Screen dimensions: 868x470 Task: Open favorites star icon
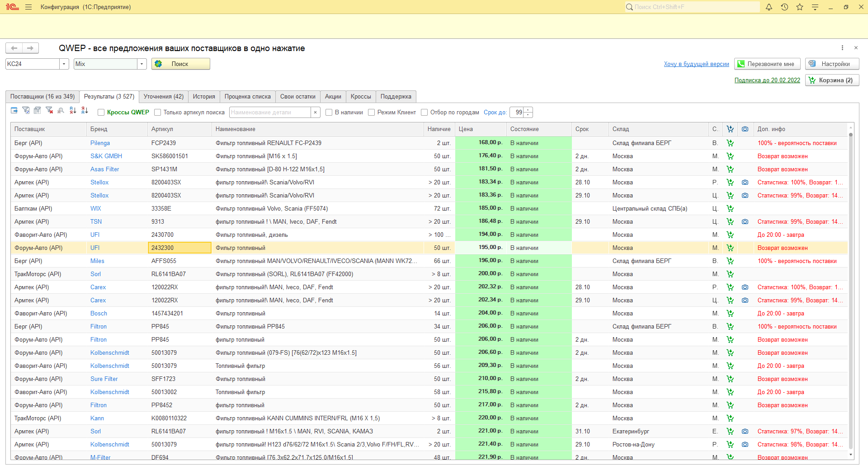click(800, 7)
